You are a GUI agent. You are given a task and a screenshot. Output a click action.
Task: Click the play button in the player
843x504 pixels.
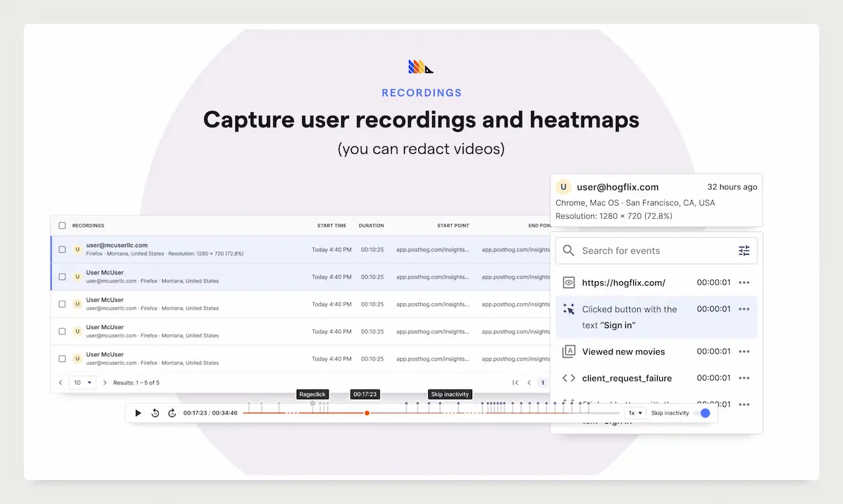tap(138, 413)
